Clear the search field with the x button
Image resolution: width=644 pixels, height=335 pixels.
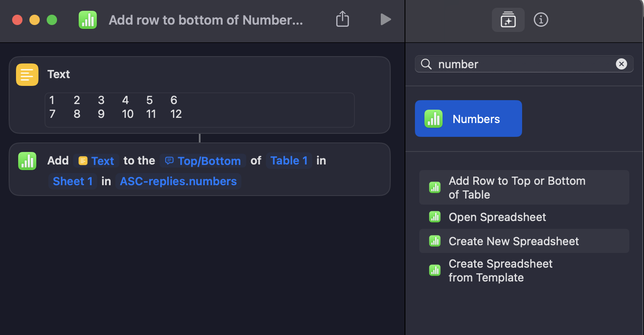(x=622, y=64)
